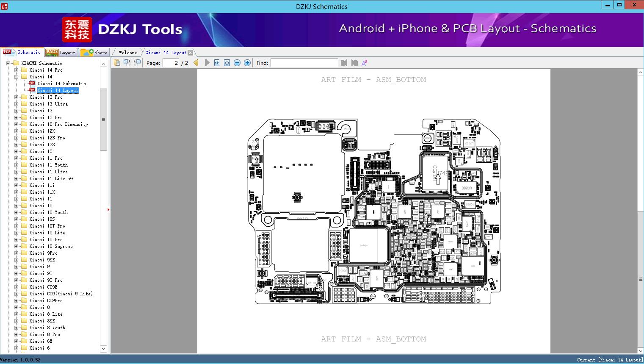Click the DZKJ red logo in the banner

77,30
